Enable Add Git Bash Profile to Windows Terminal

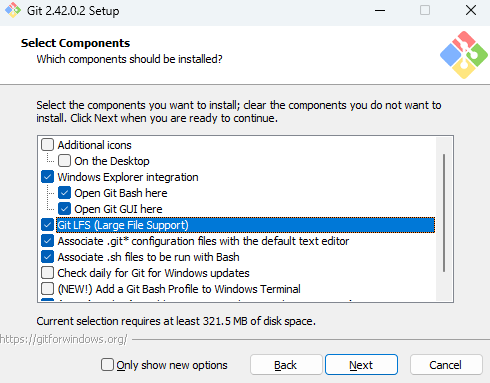47,289
